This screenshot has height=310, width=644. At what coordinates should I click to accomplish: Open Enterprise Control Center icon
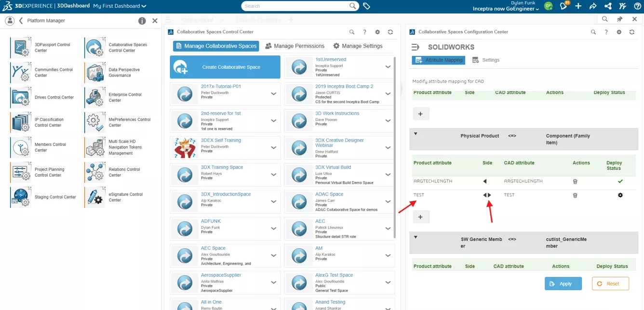pos(95,97)
